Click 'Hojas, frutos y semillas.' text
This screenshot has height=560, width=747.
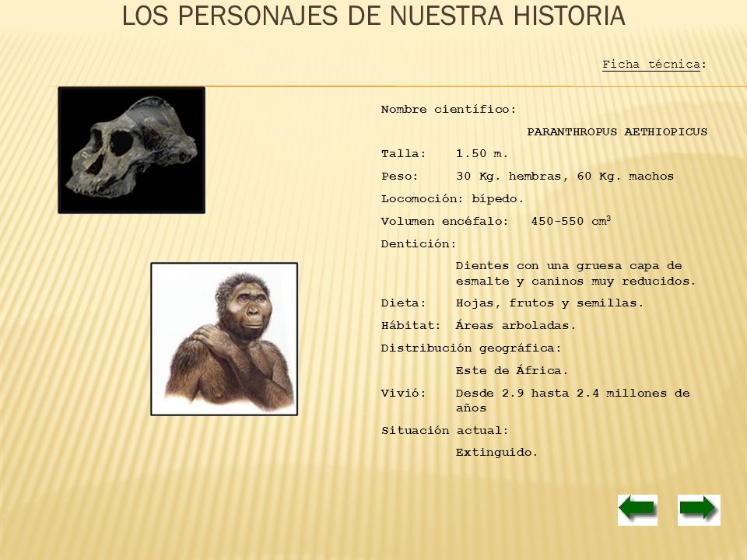point(549,303)
